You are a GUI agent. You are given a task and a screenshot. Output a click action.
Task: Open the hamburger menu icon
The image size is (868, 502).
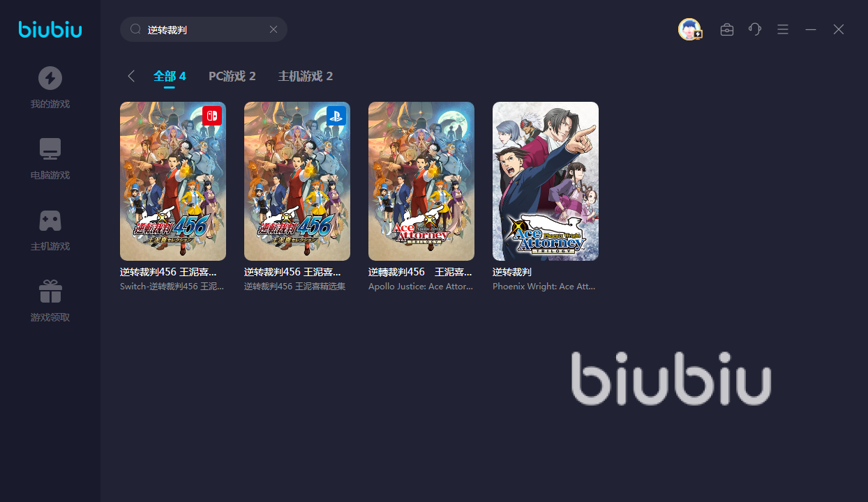pos(783,29)
